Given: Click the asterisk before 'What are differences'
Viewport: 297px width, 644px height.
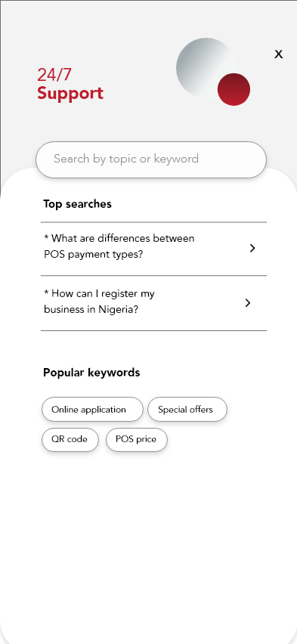Looking at the screenshot, I should (x=46, y=237).
